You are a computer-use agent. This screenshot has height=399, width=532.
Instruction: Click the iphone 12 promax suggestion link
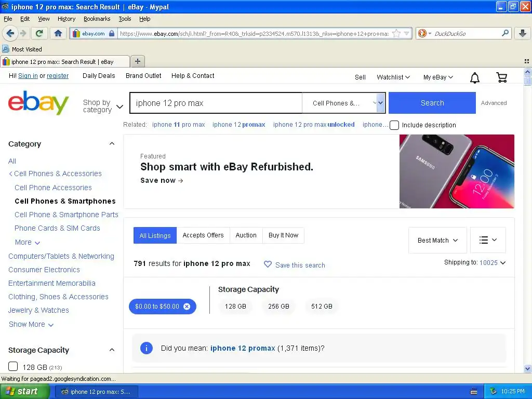pyautogui.click(x=243, y=348)
